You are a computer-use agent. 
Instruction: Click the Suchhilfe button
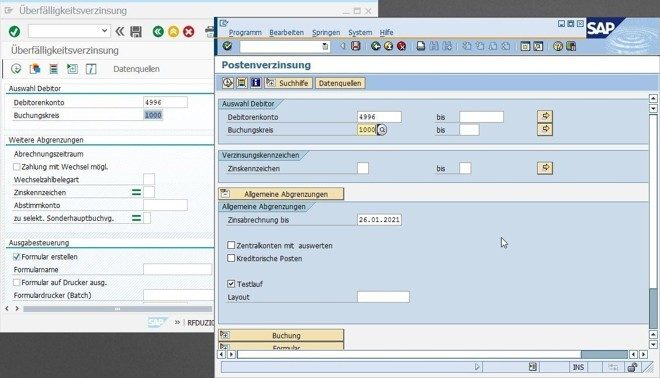[288, 83]
